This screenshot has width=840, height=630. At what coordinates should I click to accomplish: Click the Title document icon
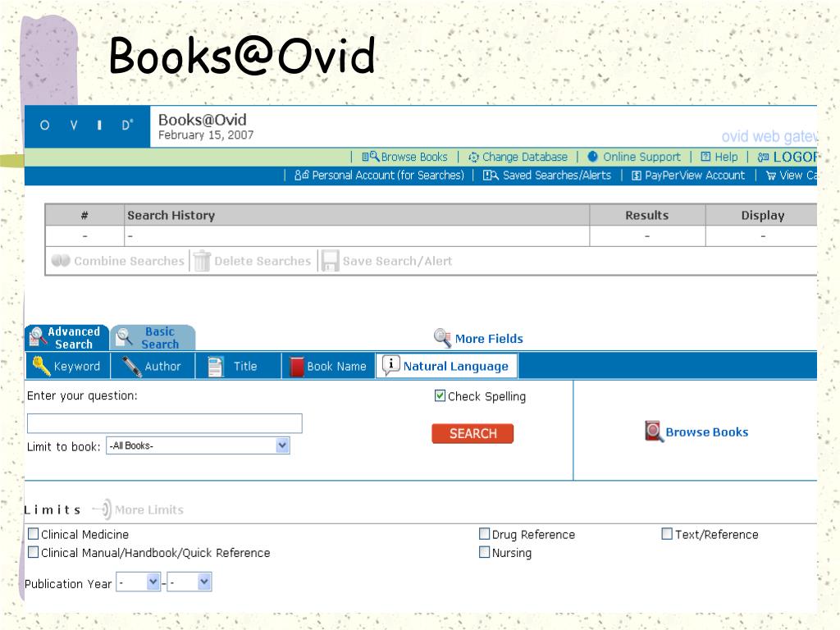(x=216, y=367)
